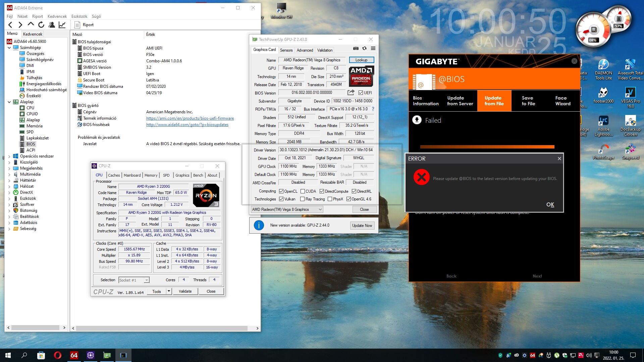Click the taskbar clock and date
Screen dimensions: 644x362
click(613, 355)
